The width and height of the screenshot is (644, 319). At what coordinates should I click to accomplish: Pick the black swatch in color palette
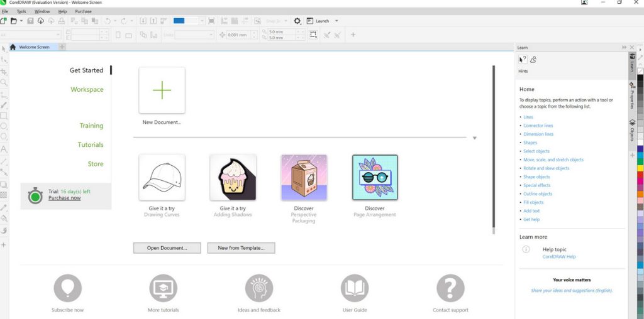(x=640, y=77)
